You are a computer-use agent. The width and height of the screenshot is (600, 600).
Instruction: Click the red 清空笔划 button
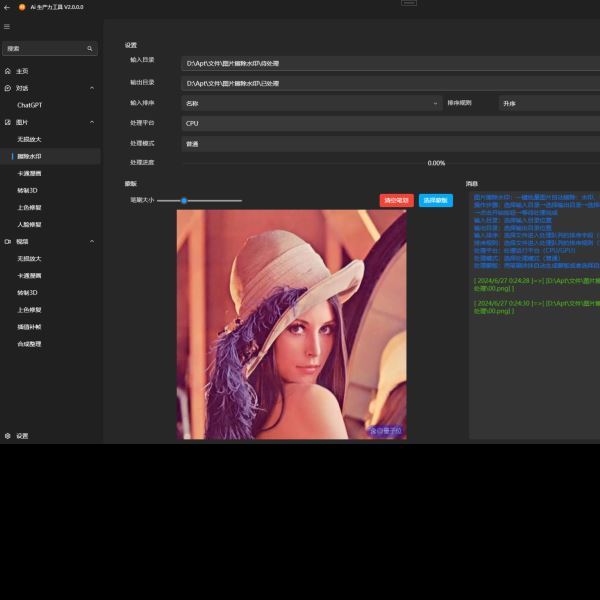[396, 201]
